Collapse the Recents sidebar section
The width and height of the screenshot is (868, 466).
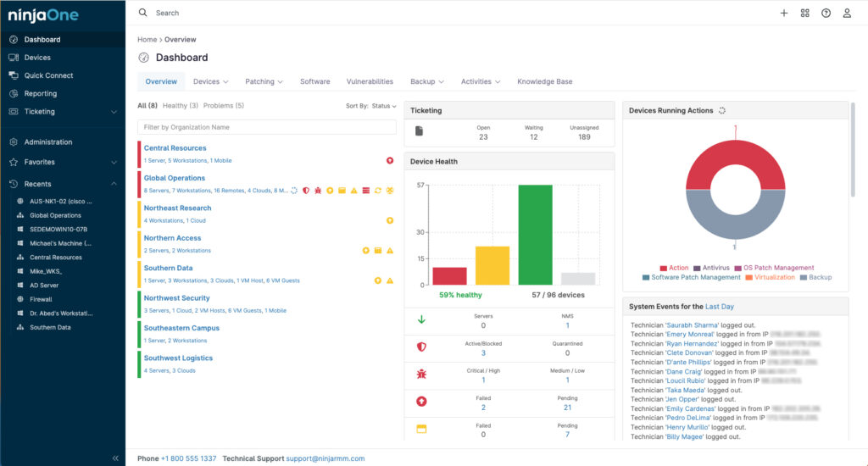114,184
